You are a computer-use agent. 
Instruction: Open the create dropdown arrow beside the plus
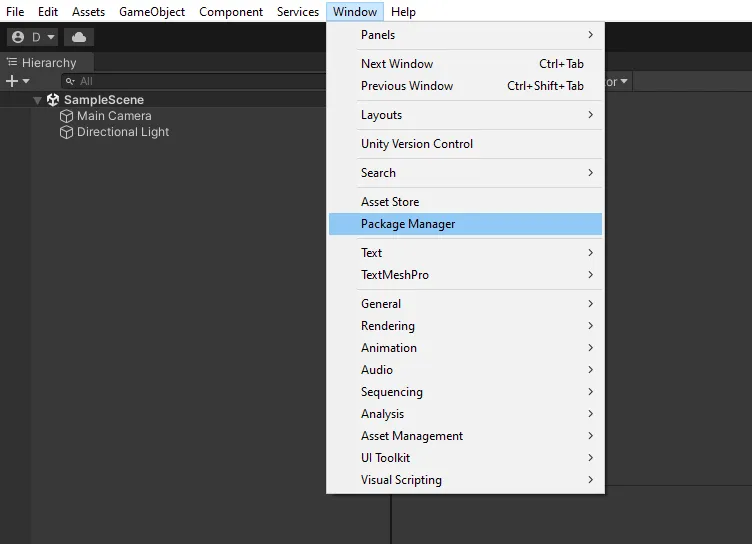pos(26,81)
